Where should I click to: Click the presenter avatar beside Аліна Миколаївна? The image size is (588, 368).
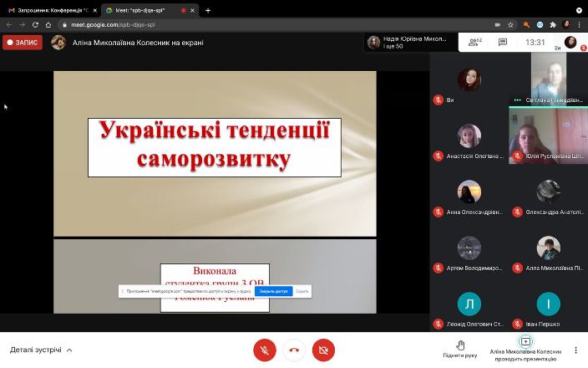click(x=58, y=43)
